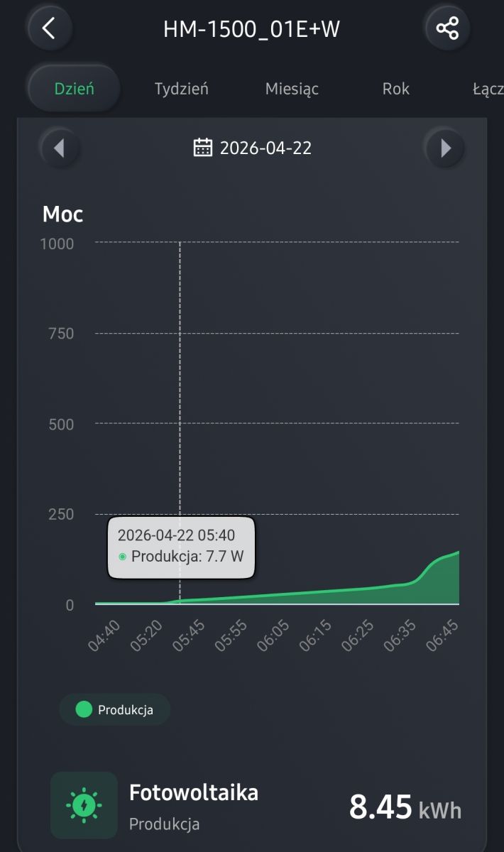This screenshot has height=852, width=504.
Task: Tap the HM-1500_01E+W title
Action: click(x=252, y=29)
